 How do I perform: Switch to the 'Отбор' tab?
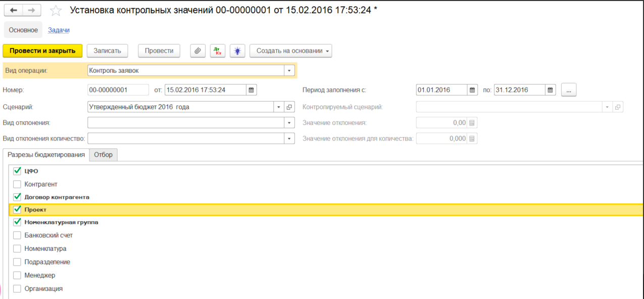tap(103, 154)
